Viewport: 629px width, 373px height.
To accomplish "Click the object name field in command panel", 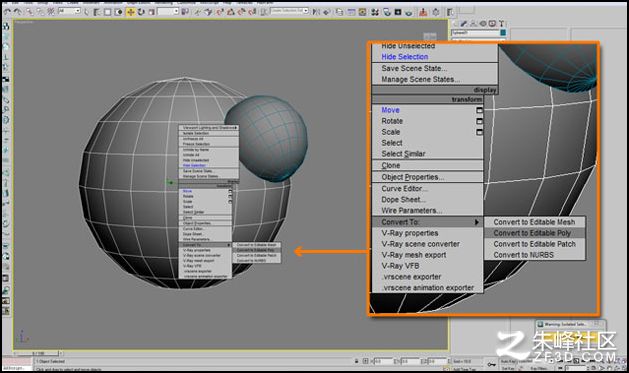I will (x=475, y=32).
